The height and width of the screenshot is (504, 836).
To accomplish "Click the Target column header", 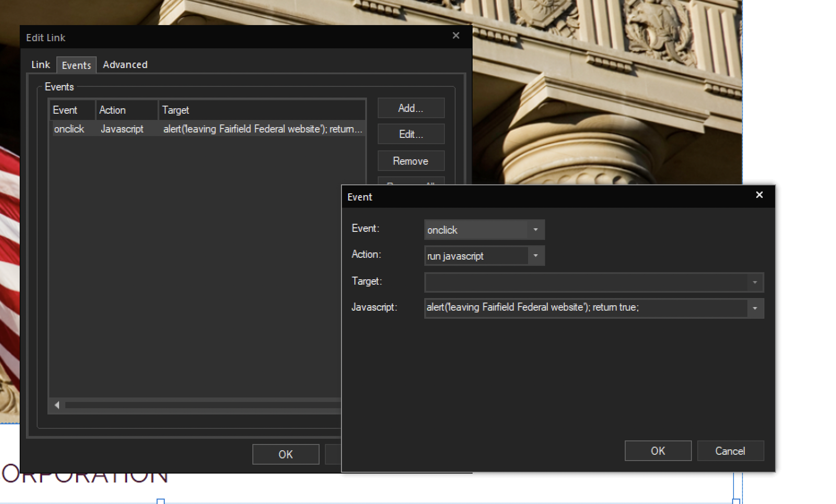I will coord(262,110).
